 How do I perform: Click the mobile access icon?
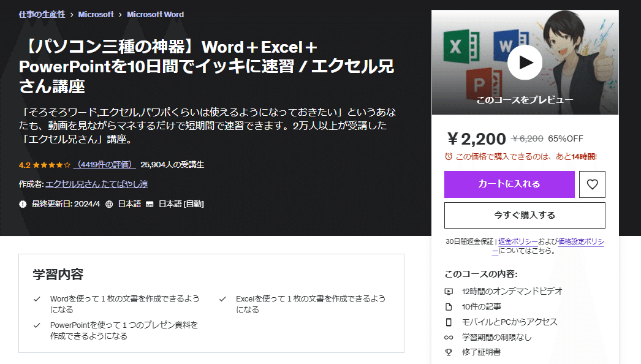pyautogui.click(x=449, y=322)
